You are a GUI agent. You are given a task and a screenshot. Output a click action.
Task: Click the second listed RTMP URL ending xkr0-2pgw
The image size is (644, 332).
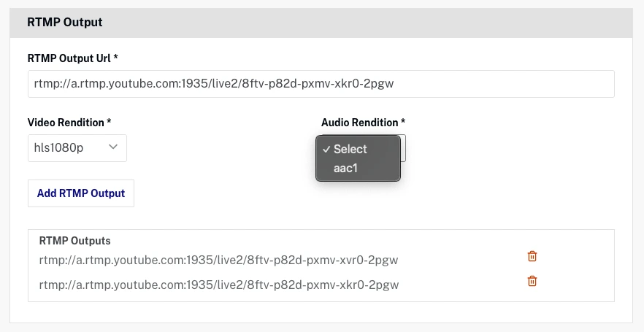pyautogui.click(x=219, y=285)
